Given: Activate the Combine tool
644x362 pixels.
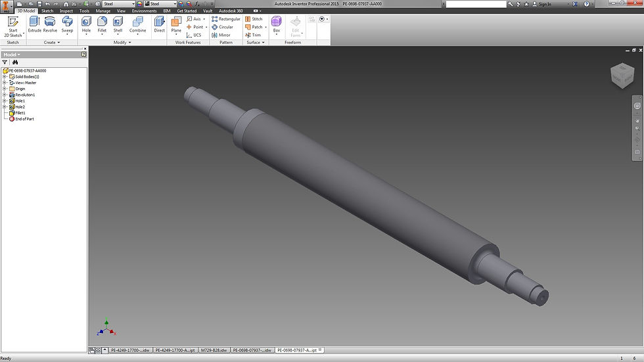Looking at the screenshot, I should click(137, 24).
